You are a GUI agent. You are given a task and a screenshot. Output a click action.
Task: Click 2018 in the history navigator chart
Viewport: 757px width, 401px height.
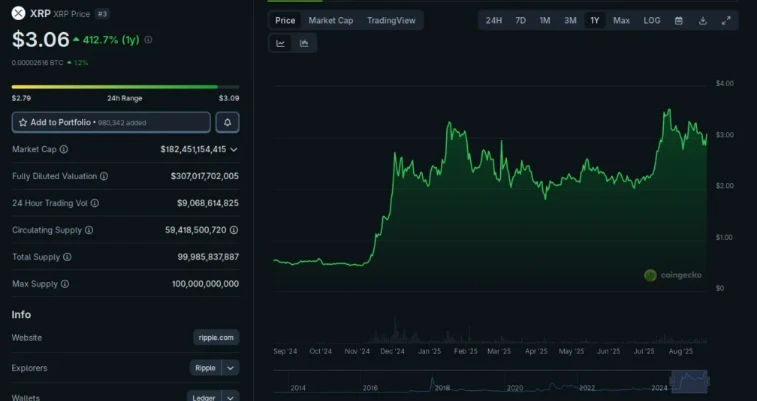pyautogui.click(x=442, y=388)
